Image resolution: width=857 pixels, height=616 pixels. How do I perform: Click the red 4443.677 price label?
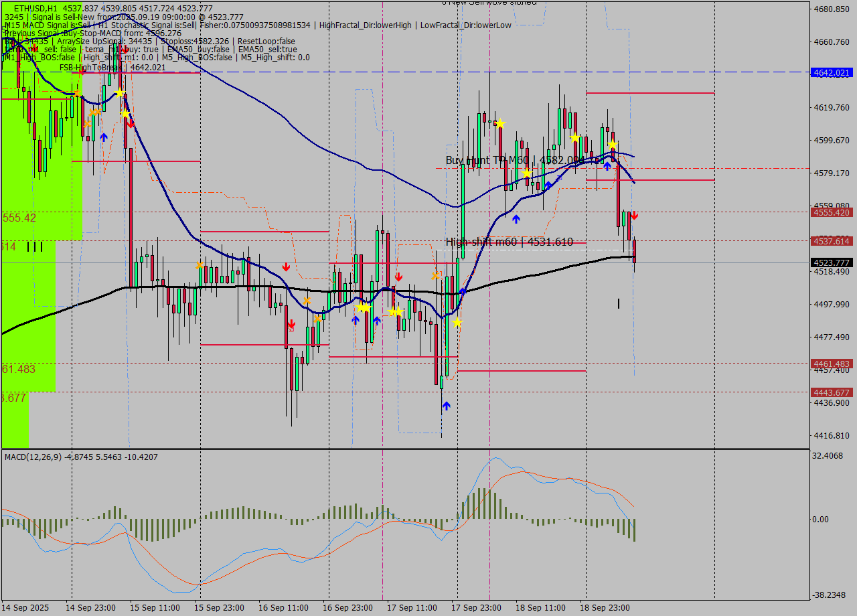tap(831, 392)
